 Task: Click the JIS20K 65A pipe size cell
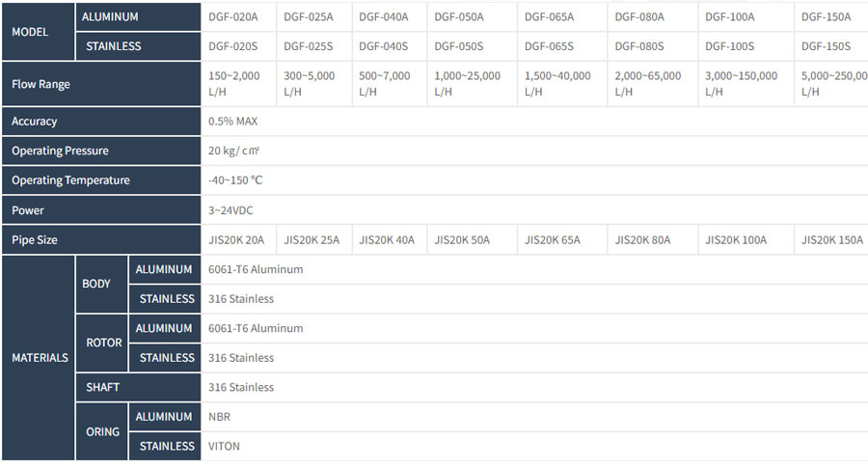pyautogui.click(x=562, y=239)
